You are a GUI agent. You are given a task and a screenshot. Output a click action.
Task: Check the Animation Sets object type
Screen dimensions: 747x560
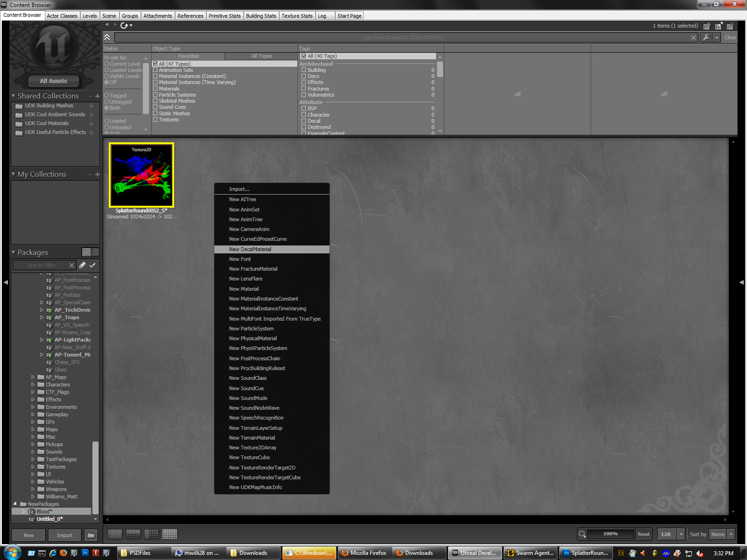click(155, 70)
